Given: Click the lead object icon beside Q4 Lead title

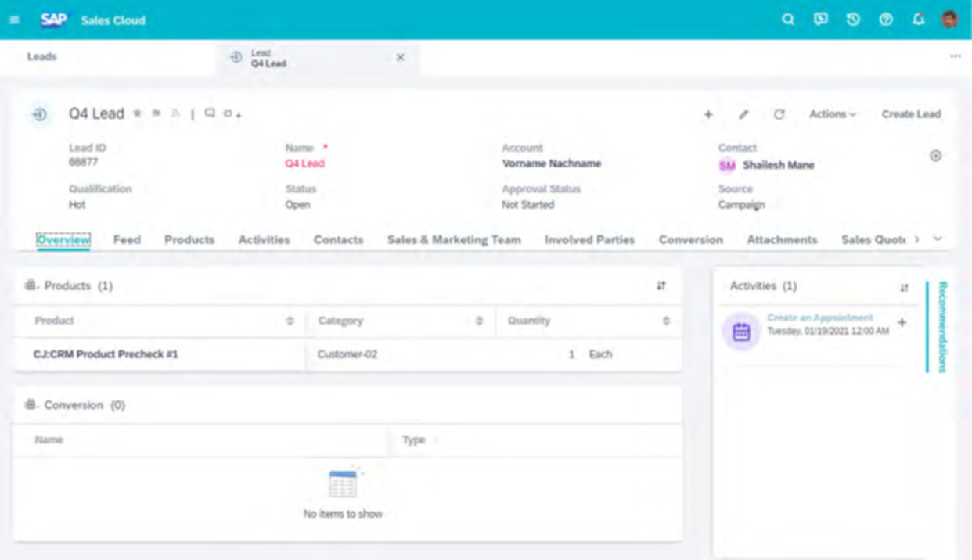Looking at the screenshot, I should (x=39, y=114).
